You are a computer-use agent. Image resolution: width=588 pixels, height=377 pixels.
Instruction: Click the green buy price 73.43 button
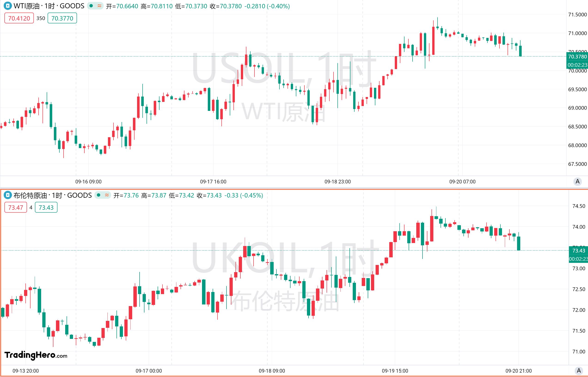46,208
